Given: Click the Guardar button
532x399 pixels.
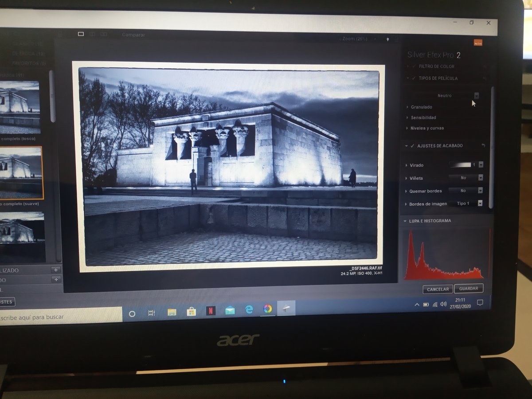Looking at the screenshot, I should click(x=469, y=288).
